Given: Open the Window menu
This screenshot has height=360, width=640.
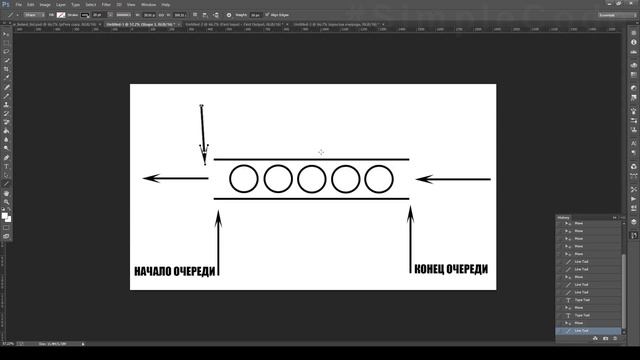Looking at the screenshot, I should click(x=148, y=4).
